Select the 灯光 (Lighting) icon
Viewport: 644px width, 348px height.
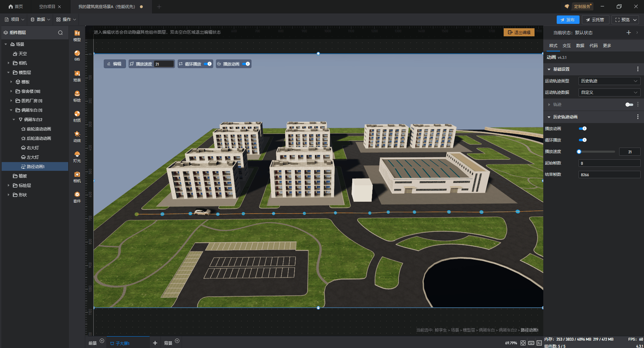coord(77,156)
